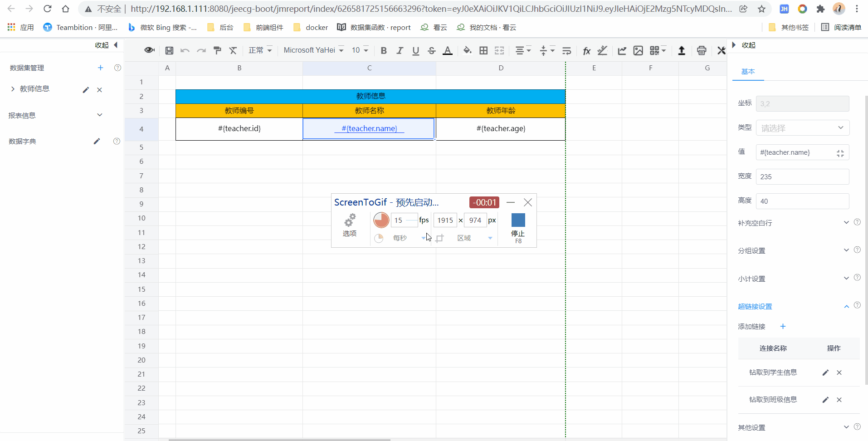Toggle underline formatting
This screenshot has height=441, width=868.
point(415,50)
